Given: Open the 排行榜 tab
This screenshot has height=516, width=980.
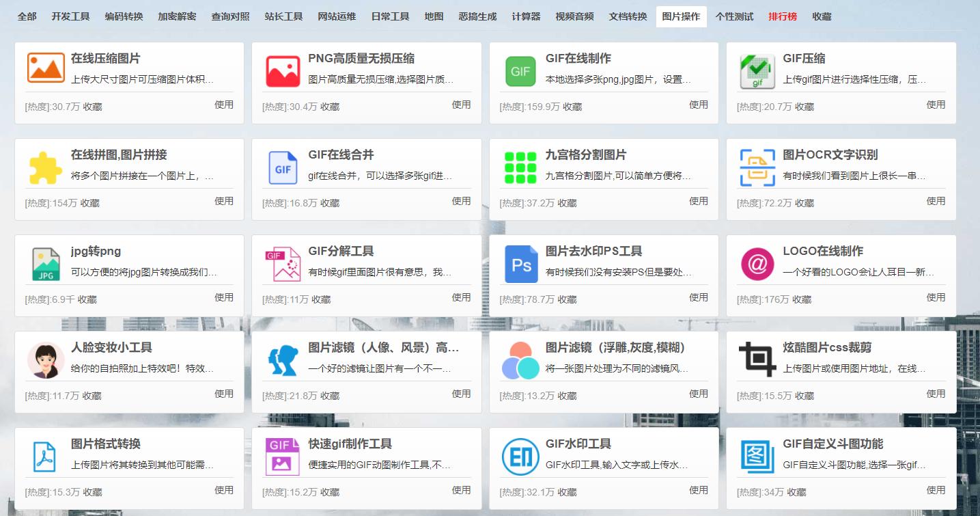Looking at the screenshot, I should click(783, 16).
